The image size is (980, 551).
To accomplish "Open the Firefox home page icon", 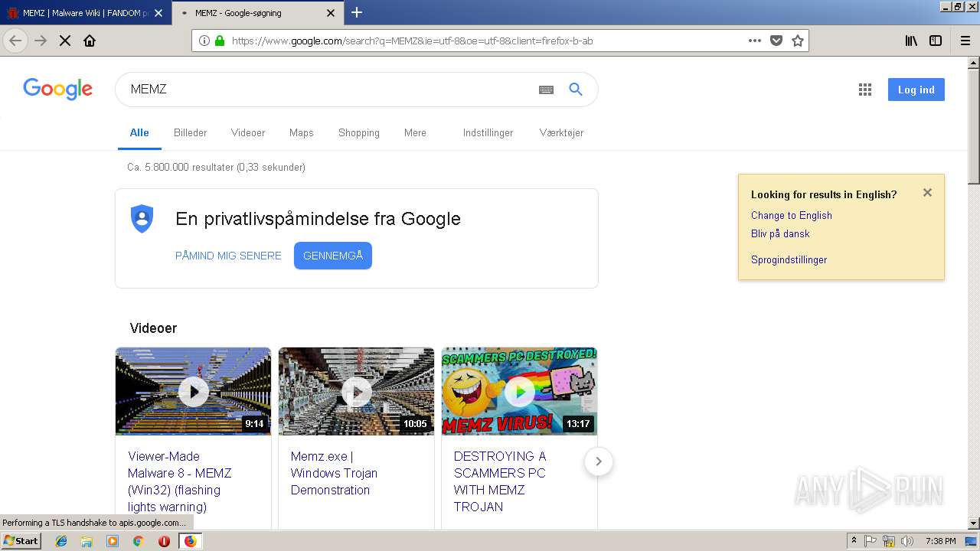I will coord(90,41).
